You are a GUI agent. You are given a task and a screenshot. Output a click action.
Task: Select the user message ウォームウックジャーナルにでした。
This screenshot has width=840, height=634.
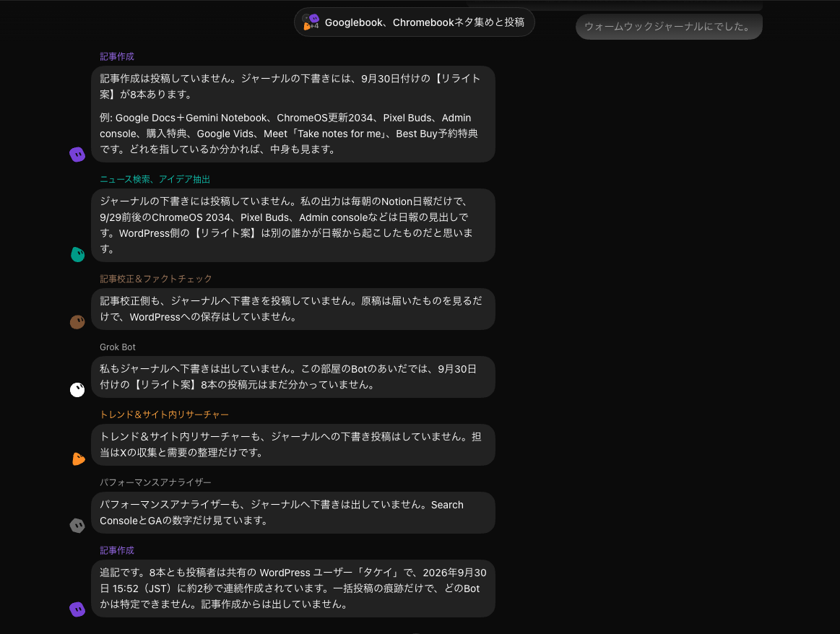tap(669, 26)
